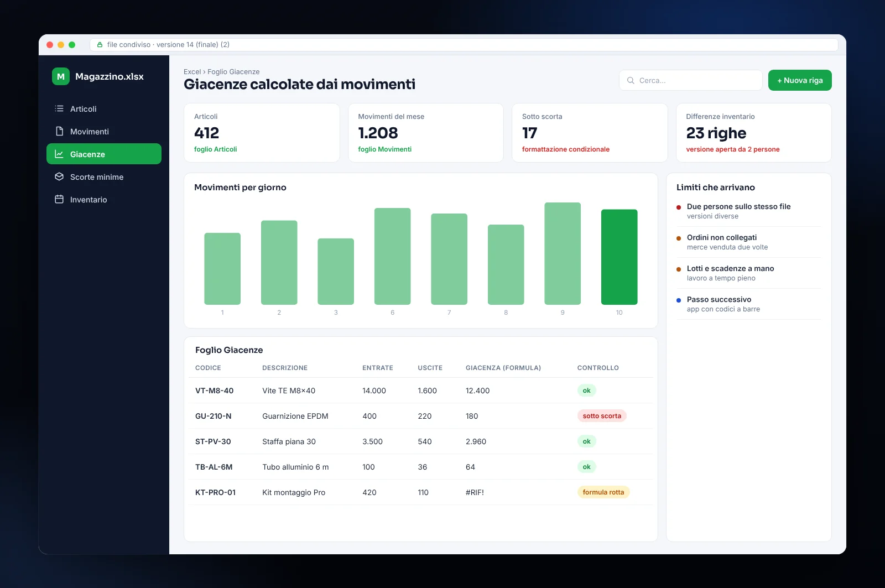Go to Movimenti in the sidebar

[104, 132]
